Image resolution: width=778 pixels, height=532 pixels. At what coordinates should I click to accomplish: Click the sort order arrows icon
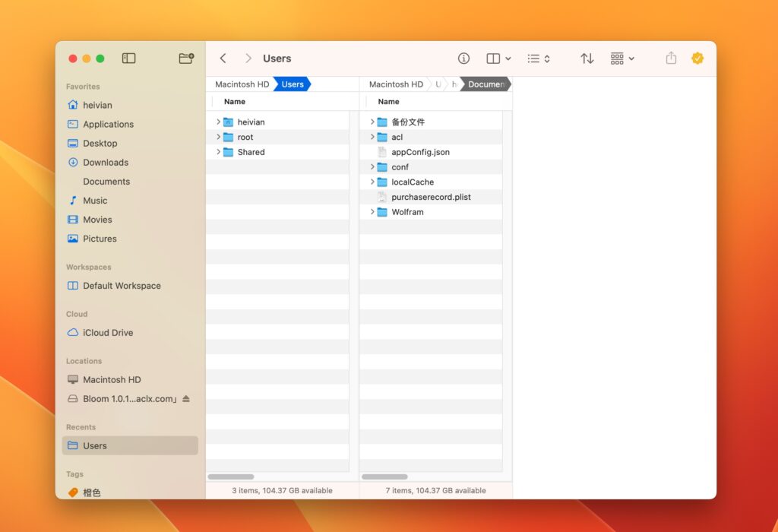click(x=587, y=58)
